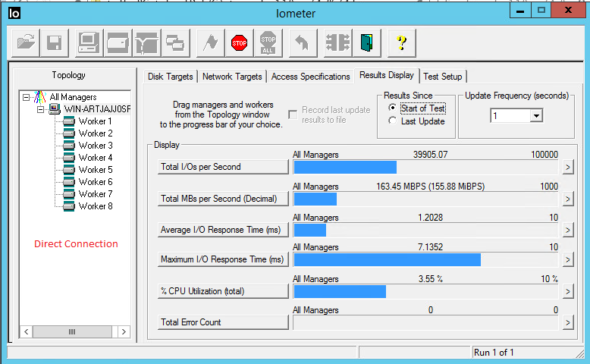Image resolution: width=590 pixels, height=364 pixels.
Task: Open About Iometer question mark icon
Action: coord(402,43)
